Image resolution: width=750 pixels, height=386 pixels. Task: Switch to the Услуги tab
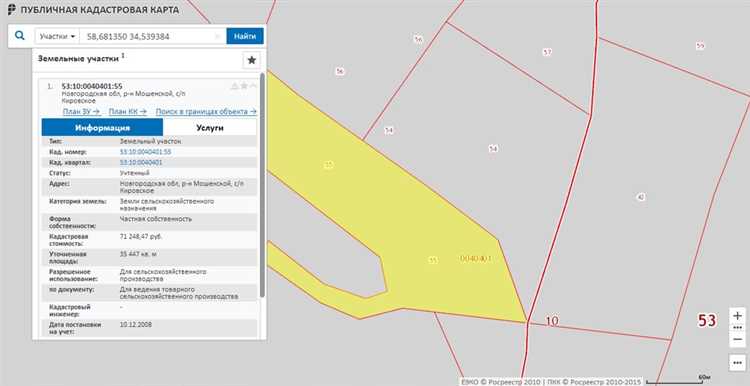210,128
